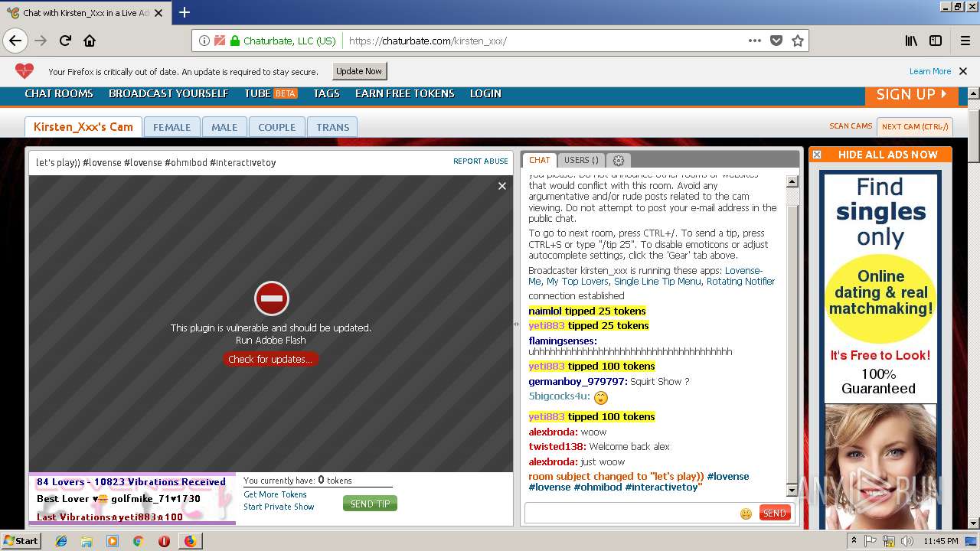The width and height of the screenshot is (980, 551).
Task: Click the green padlock security icon
Action: 235,41
